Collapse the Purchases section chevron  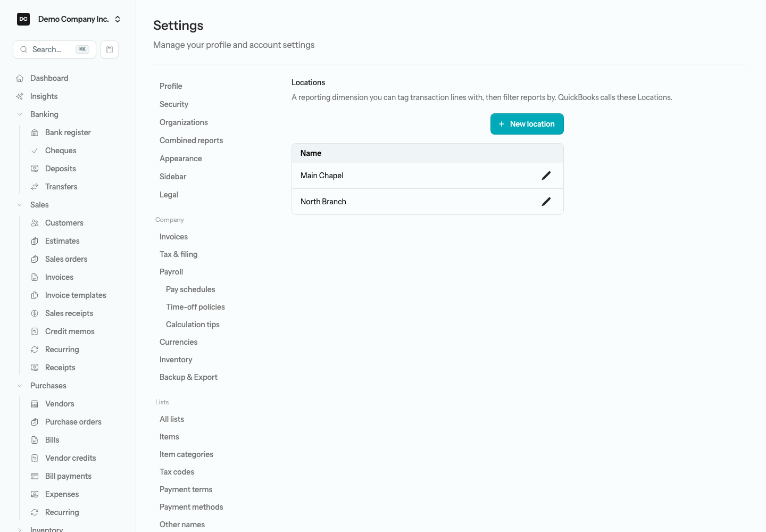(x=20, y=386)
